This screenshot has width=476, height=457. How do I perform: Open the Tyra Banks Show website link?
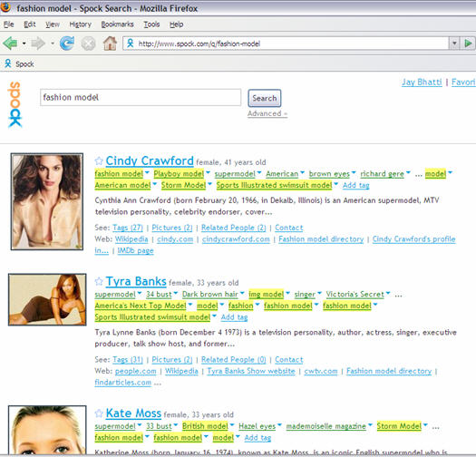tap(251, 371)
